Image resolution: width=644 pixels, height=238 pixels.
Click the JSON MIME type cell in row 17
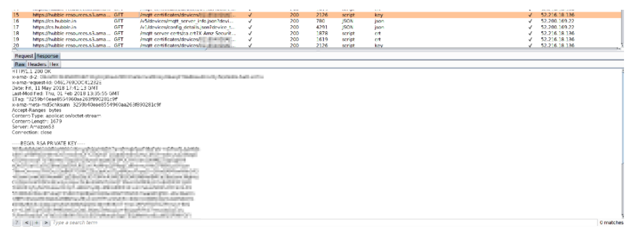pos(347,26)
